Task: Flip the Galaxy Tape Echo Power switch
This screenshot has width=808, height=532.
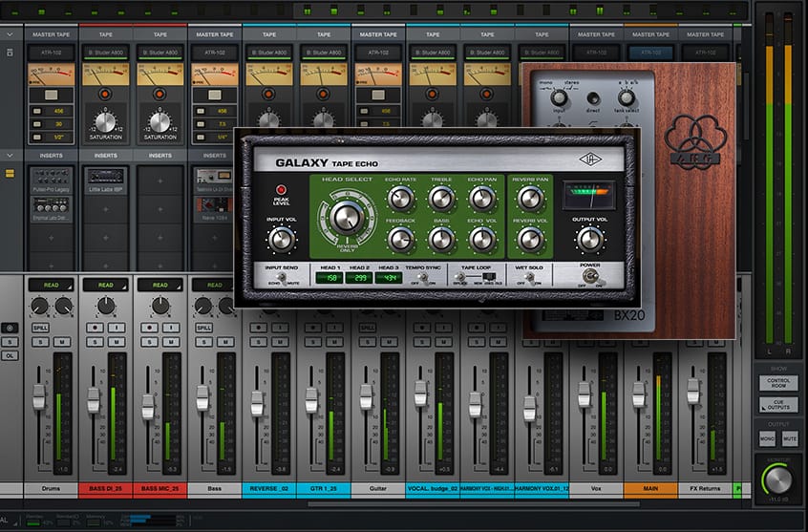Action: click(x=590, y=277)
